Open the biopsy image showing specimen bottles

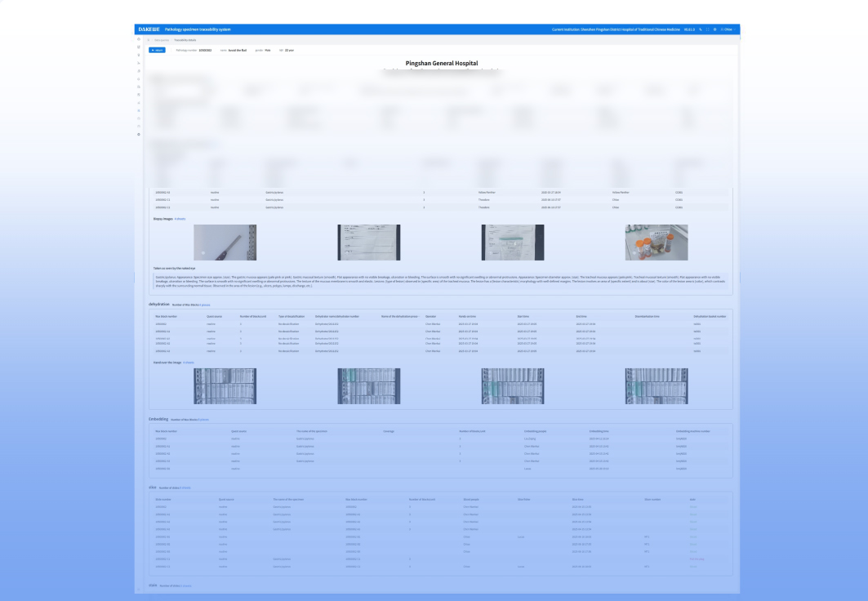(657, 243)
